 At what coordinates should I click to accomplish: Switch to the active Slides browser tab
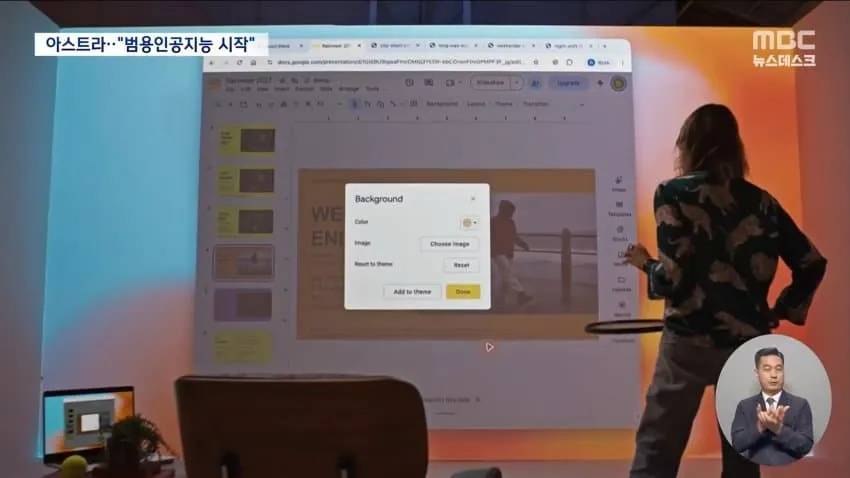336,46
